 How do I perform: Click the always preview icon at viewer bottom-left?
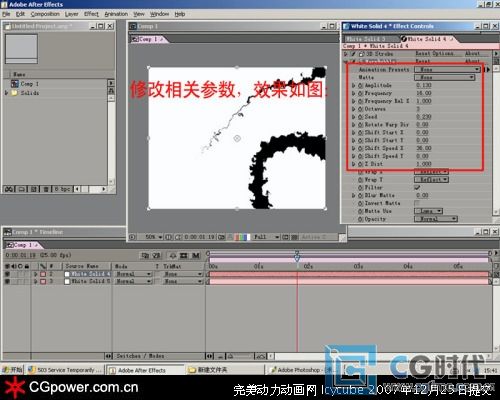point(132,237)
